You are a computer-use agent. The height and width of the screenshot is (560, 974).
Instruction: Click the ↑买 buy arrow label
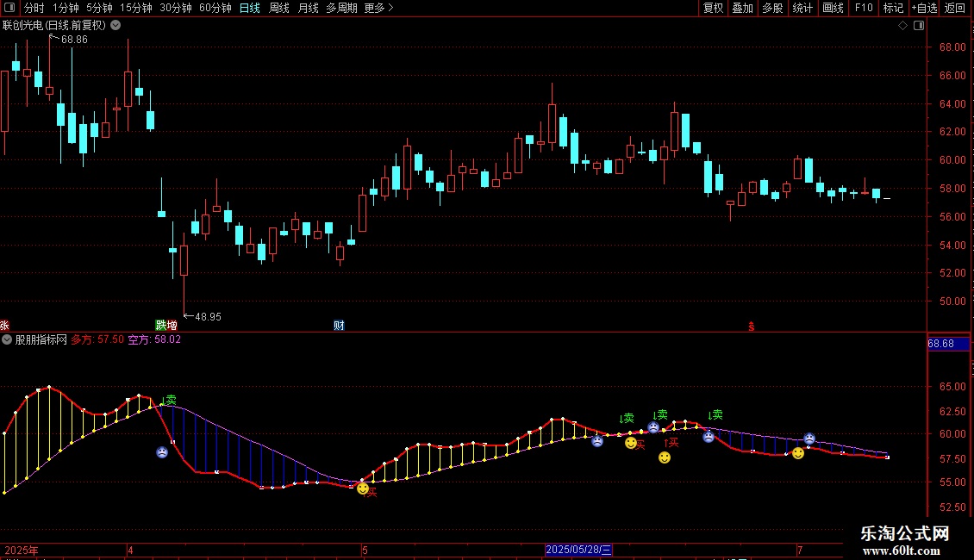(671, 442)
